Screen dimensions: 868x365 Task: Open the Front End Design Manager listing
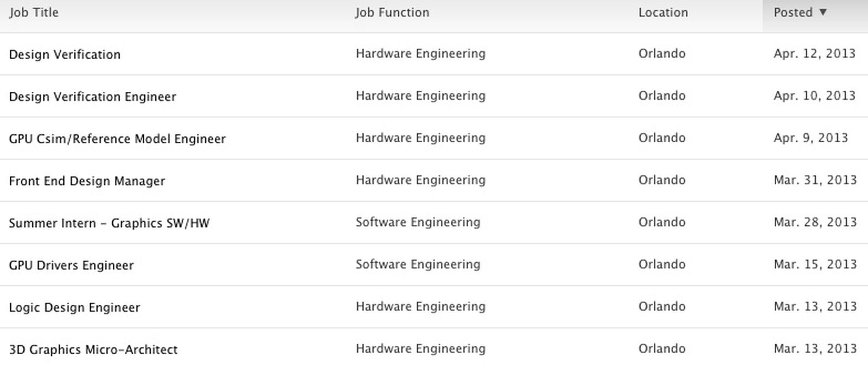(x=87, y=181)
